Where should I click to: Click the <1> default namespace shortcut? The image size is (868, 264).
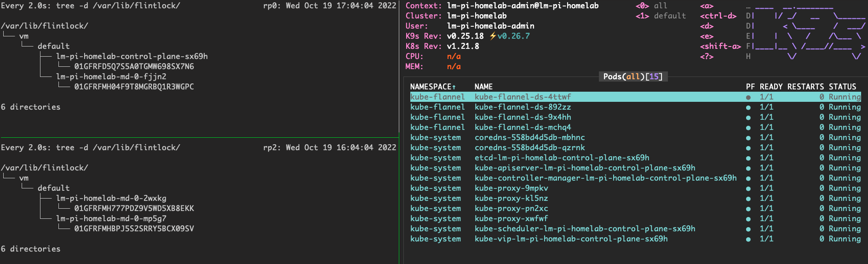click(661, 16)
